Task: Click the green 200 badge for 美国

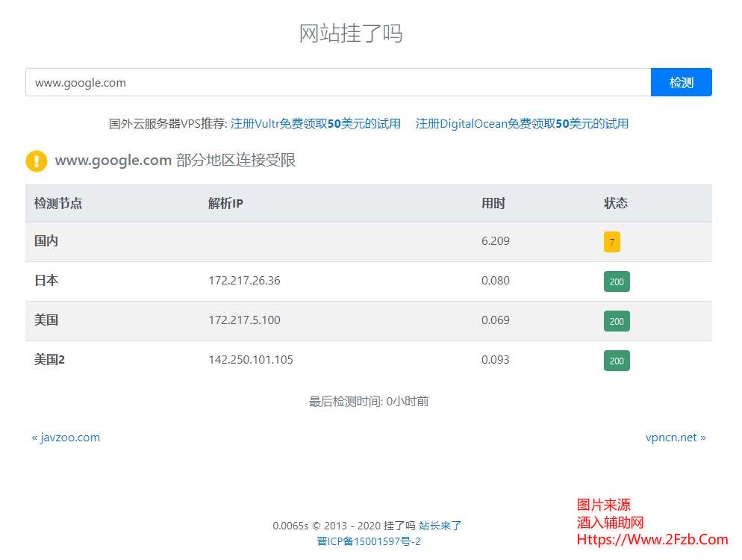Action: [617, 321]
